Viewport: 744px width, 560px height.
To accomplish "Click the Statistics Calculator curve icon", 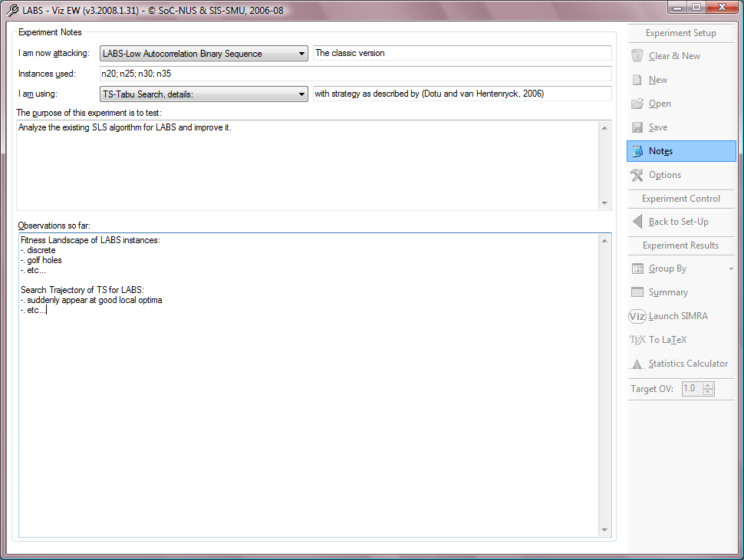I will tap(637, 364).
